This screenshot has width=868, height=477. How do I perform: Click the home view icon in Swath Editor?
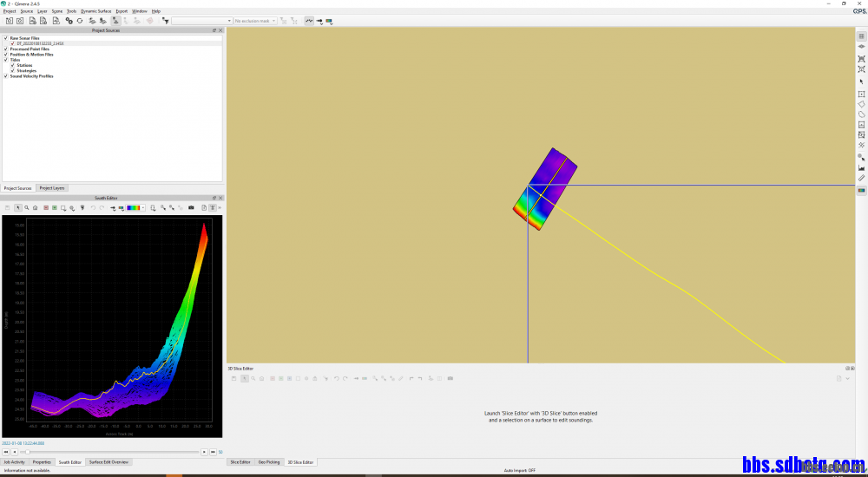click(x=35, y=208)
